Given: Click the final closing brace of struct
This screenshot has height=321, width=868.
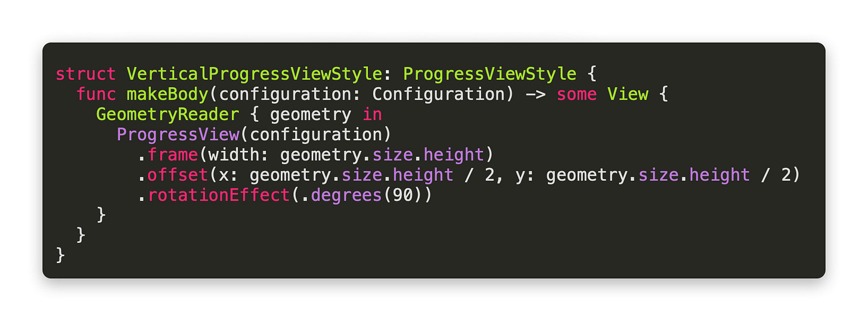Looking at the screenshot, I should [60, 255].
